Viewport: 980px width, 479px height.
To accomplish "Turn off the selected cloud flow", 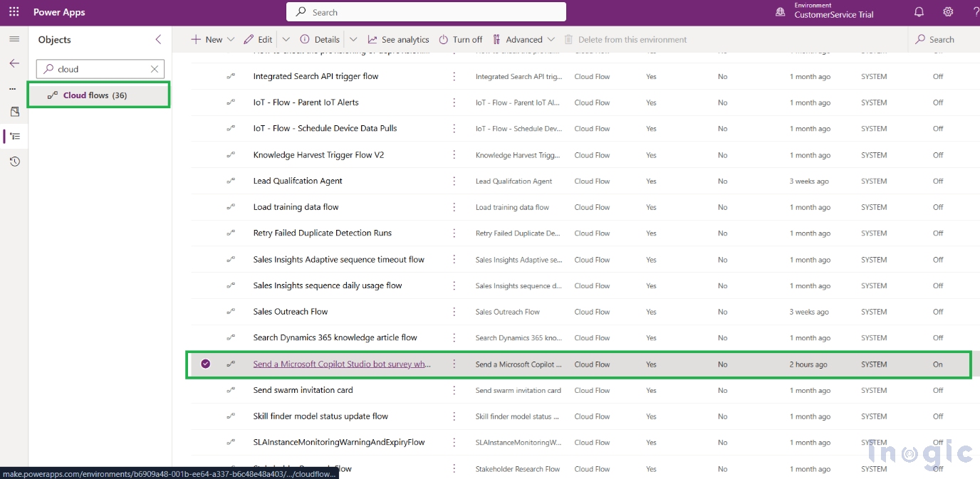I will tap(460, 40).
